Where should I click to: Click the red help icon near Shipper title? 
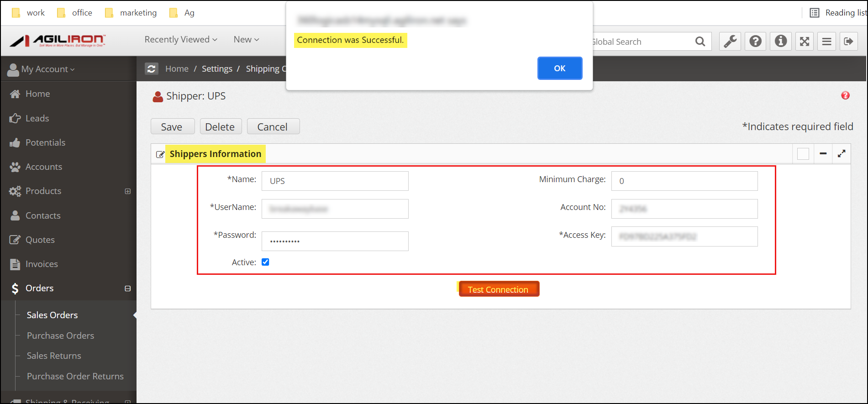pyautogui.click(x=845, y=95)
